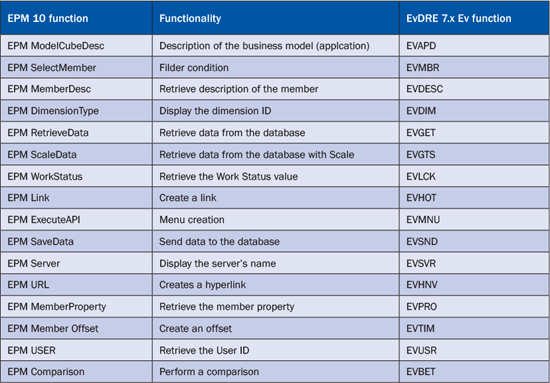Click the EPM SaveData cell
The image size is (550, 383).
click(x=76, y=241)
